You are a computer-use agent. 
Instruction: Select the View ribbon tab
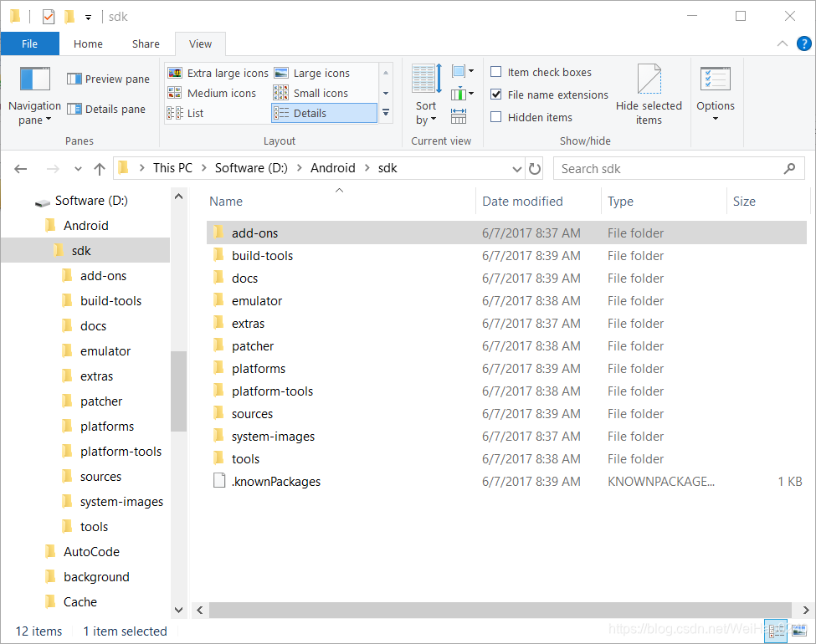click(200, 43)
